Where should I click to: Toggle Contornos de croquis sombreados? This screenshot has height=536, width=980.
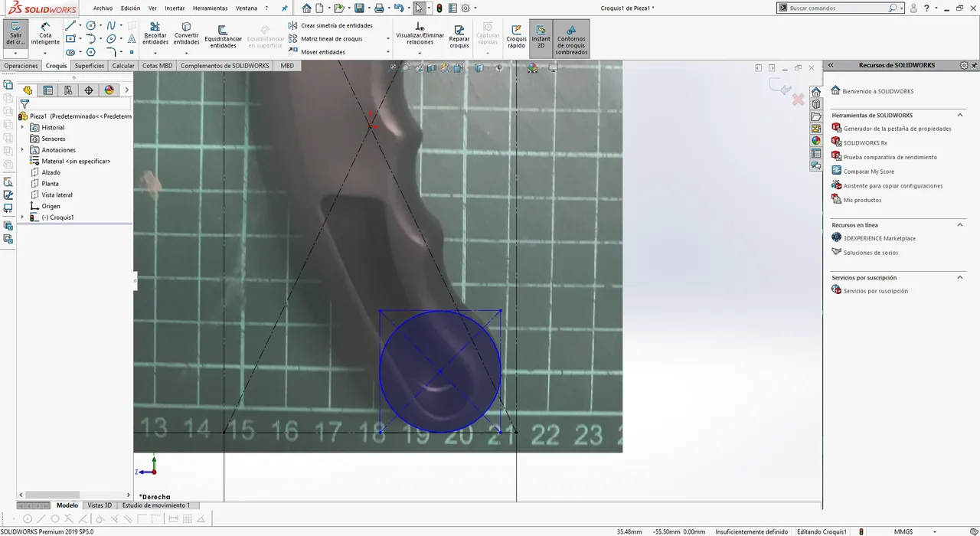(x=571, y=39)
